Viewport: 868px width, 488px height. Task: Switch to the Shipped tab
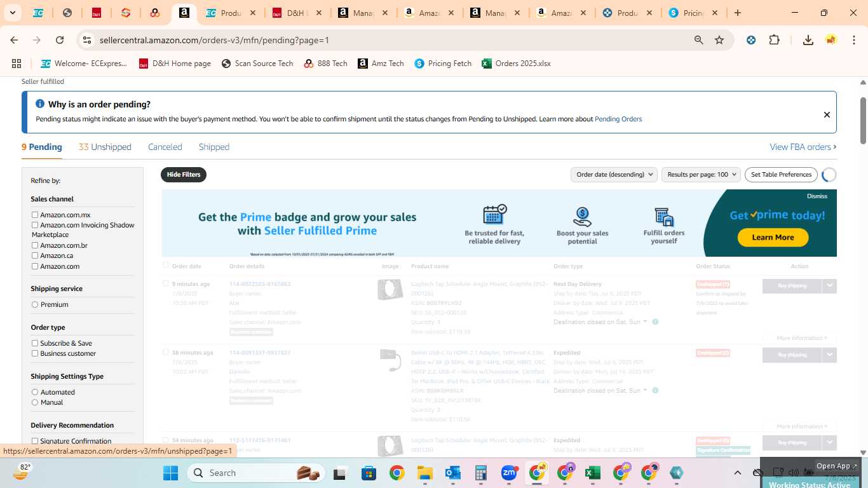tap(214, 147)
